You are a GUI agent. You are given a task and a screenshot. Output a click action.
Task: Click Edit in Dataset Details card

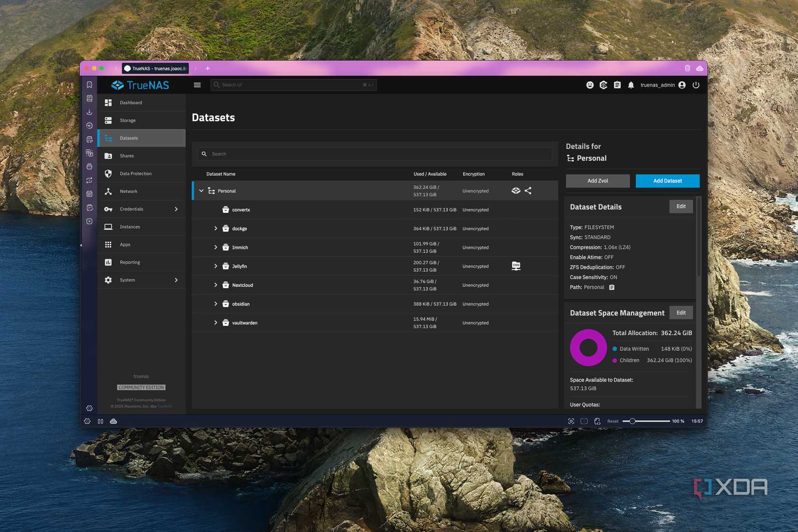(681, 207)
